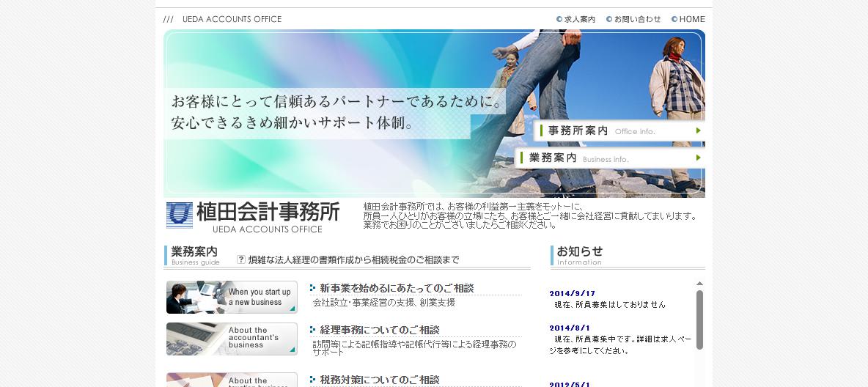Open 新事業を始めるにあたってのご相談 link

[397, 289]
